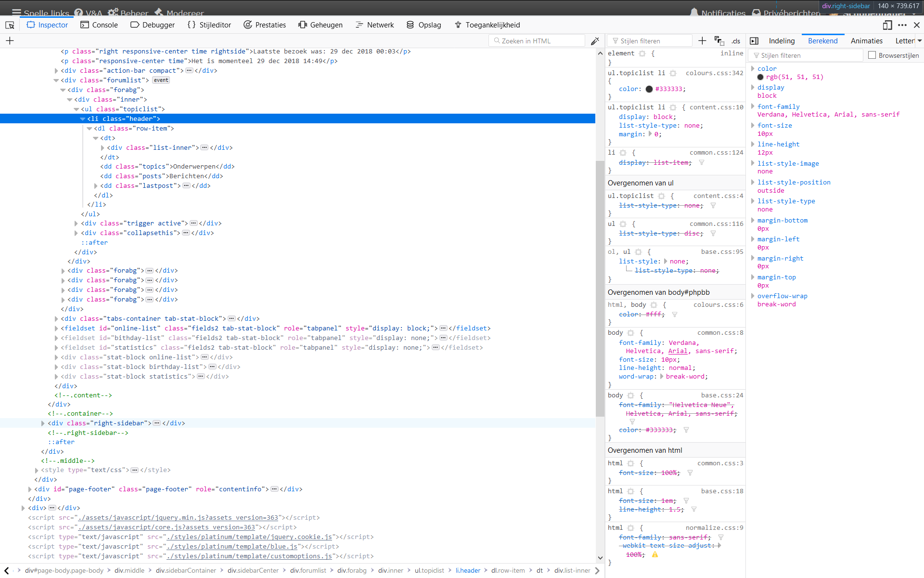Expand ellipsis badge of list-inner div
The image size is (924, 578).
(204, 148)
